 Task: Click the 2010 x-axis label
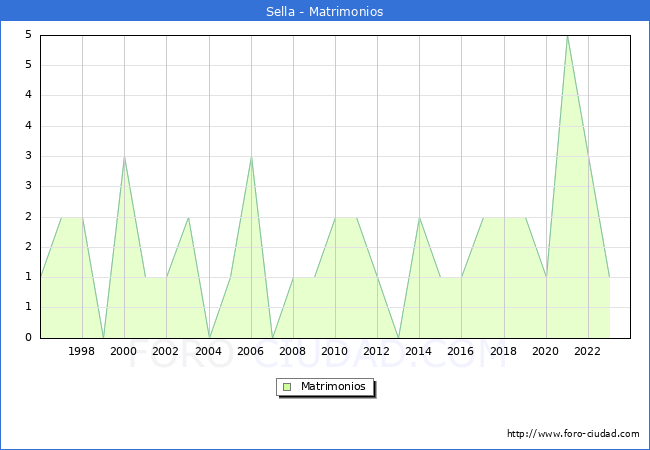[x=335, y=351]
